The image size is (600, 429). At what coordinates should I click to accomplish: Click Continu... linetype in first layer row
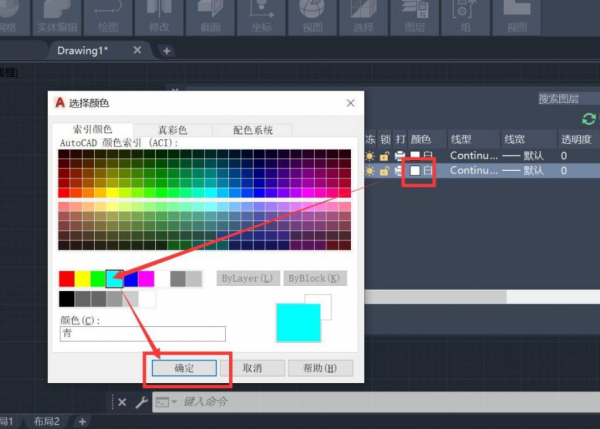[474, 156]
